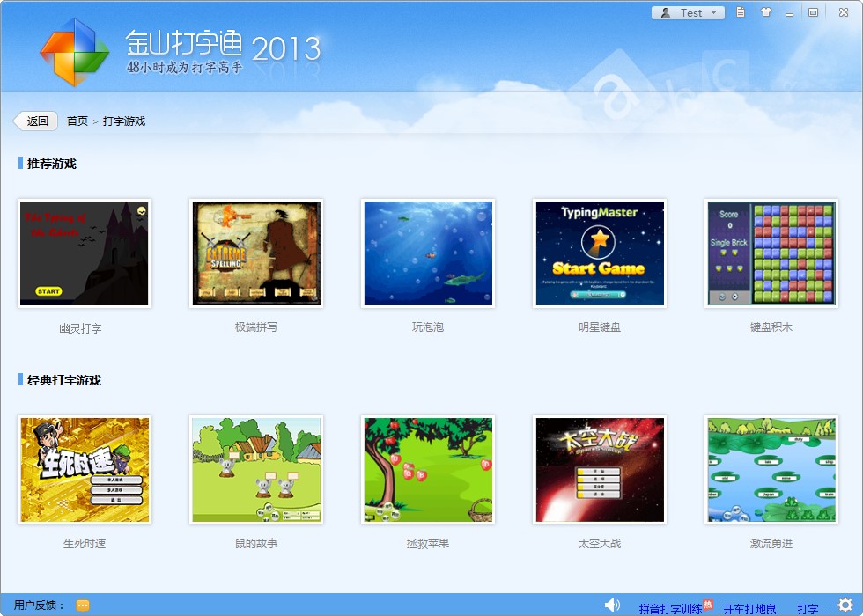Open the truncated 打字.. link
Image resolution: width=863 pixels, height=616 pixels.
coord(812,609)
